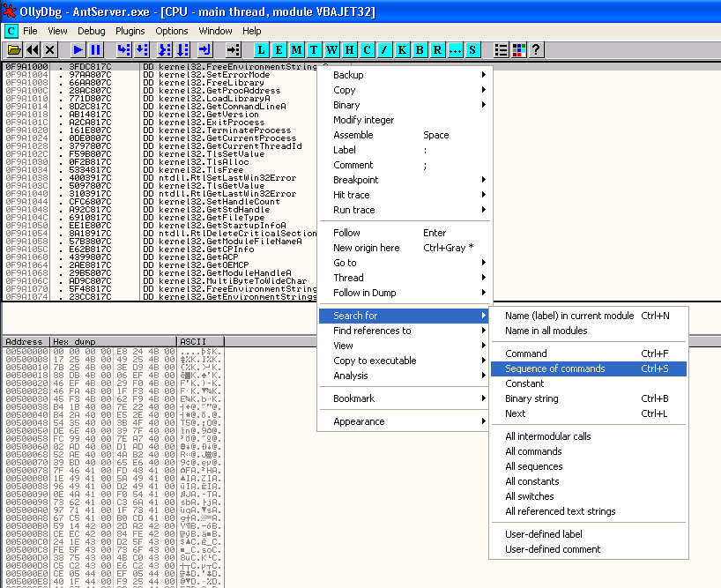Open the Window menu
The width and height of the screenshot is (721, 588).
point(215,31)
